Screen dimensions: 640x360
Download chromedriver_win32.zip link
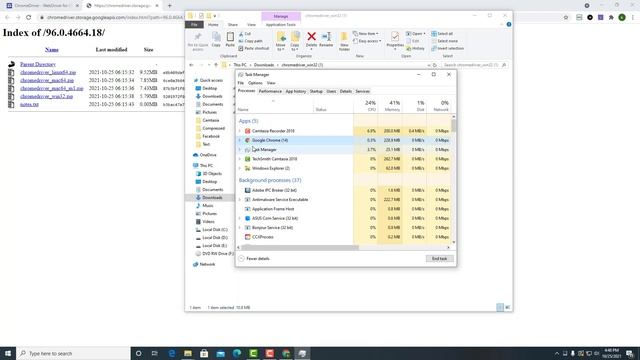click(47, 96)
